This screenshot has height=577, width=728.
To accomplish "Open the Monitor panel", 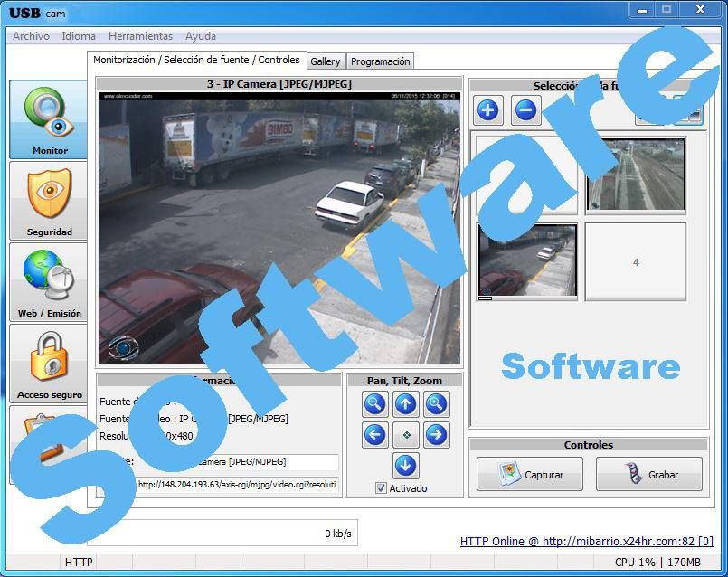I will tap(49, 118).
